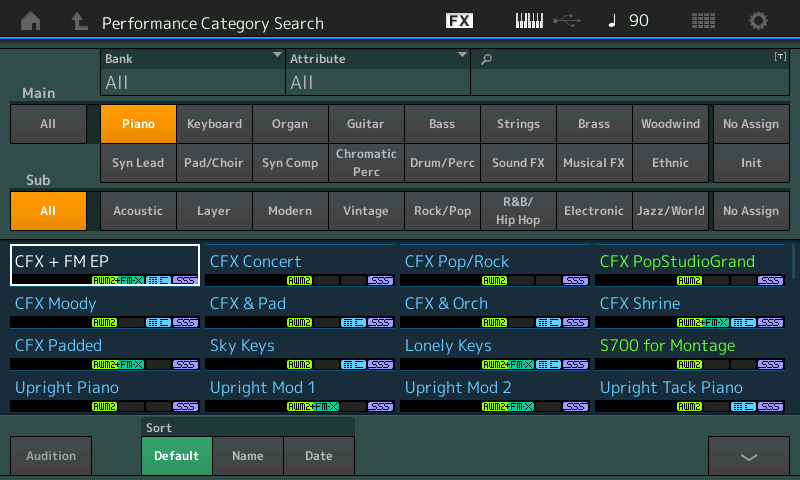Switch sort to Date

click(319, 456)
